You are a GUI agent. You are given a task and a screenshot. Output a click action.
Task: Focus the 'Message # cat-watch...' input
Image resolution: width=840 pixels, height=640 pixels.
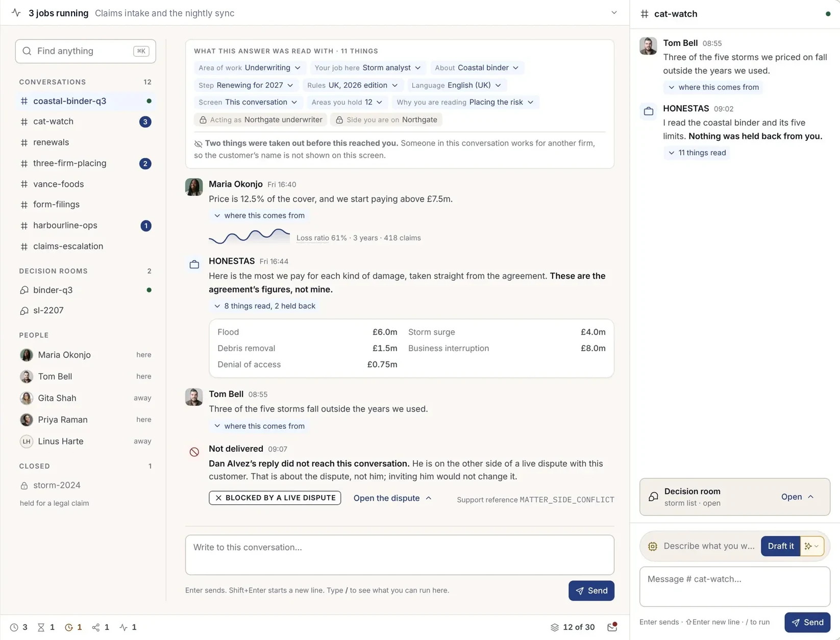735,586
